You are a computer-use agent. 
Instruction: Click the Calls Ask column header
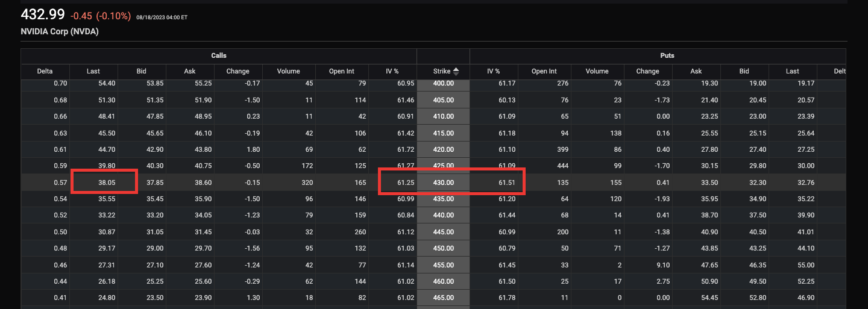tap(190, 71)
